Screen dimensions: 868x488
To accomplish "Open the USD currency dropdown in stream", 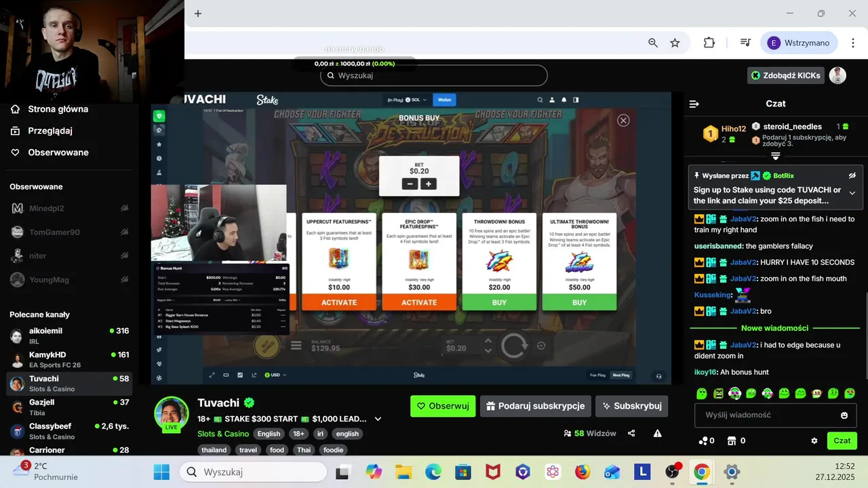I will pos(276,375).
